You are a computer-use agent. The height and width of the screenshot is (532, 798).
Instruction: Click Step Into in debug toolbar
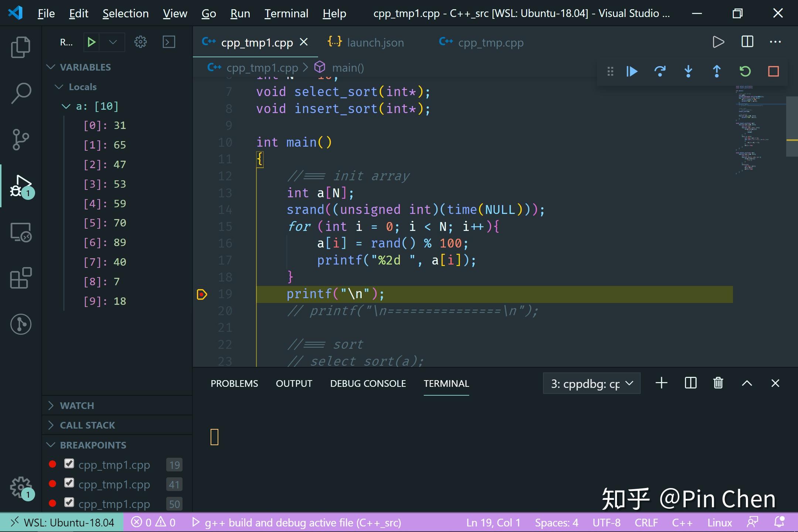pyautogui.click(x=688, y=71)
